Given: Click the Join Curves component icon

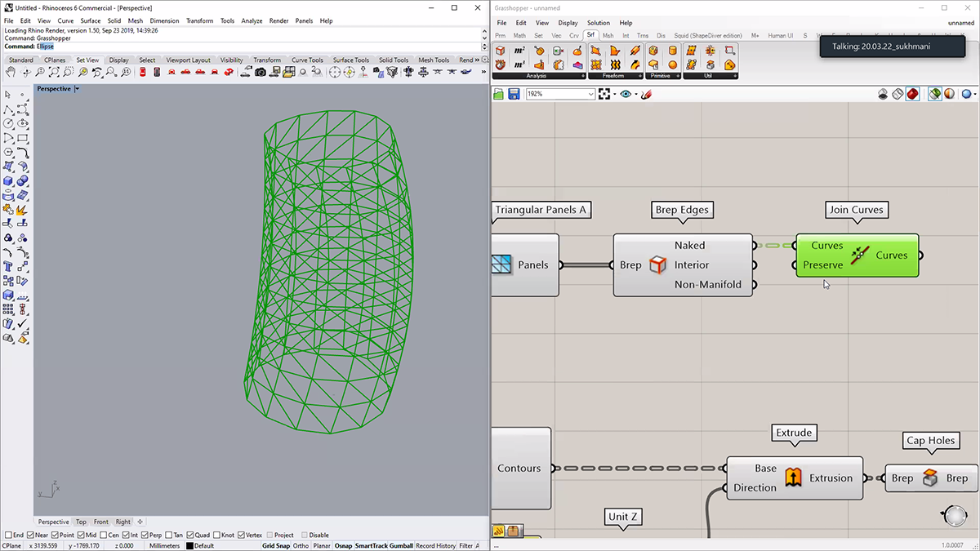Looking at the screenshot, I should [859, 256].
